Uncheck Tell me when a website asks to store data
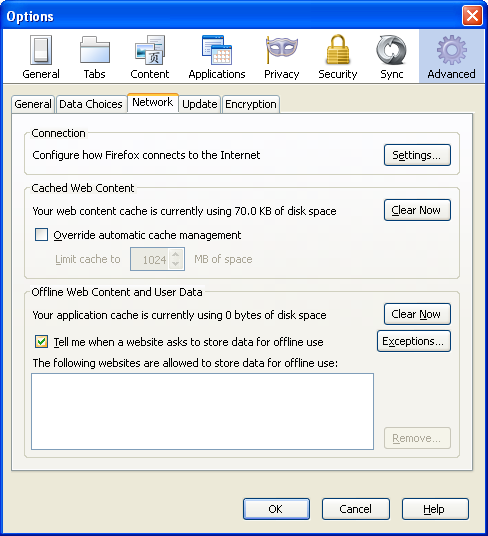488x536 pixels. click(x=41, y=341)
